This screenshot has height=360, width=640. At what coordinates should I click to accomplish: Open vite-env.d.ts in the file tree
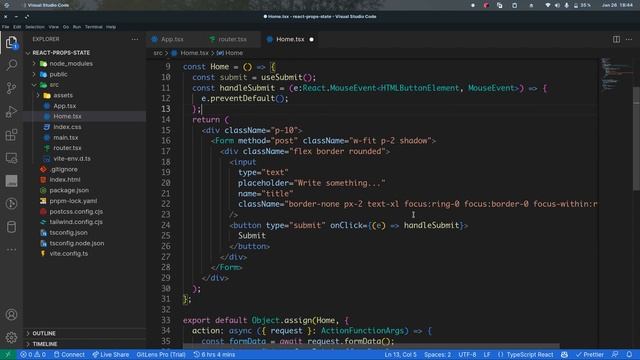tap(84, 158)
